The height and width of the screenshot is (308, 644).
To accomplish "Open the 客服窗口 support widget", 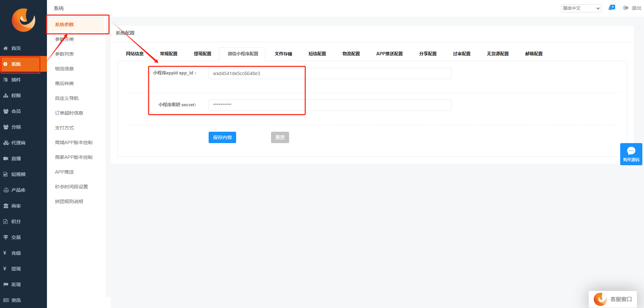I will [613, 299].
